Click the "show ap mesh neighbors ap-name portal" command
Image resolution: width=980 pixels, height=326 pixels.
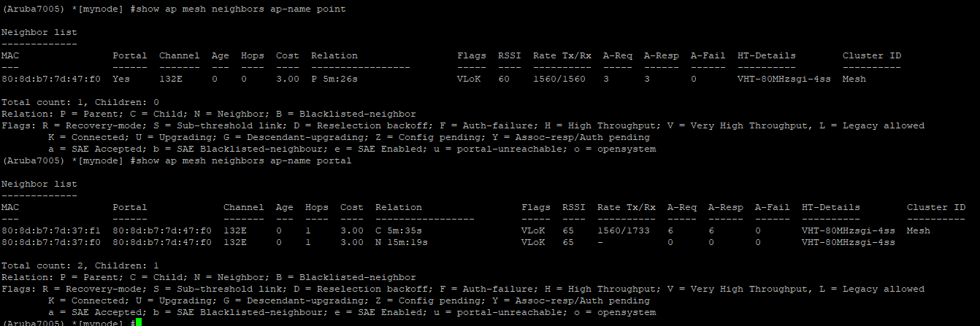point(242,160)
